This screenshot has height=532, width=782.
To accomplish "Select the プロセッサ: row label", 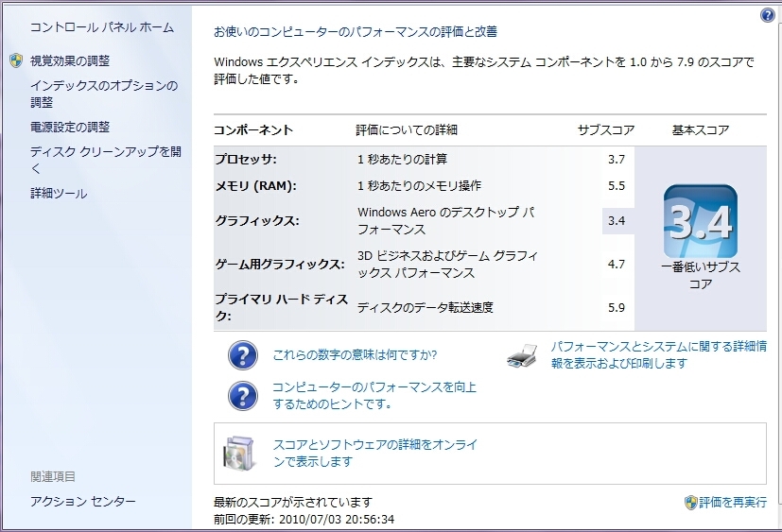I will coord(246,160).
